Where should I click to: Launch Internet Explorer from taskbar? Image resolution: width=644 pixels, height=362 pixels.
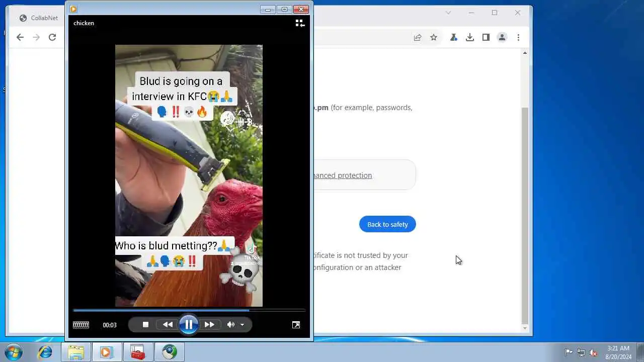45,352
